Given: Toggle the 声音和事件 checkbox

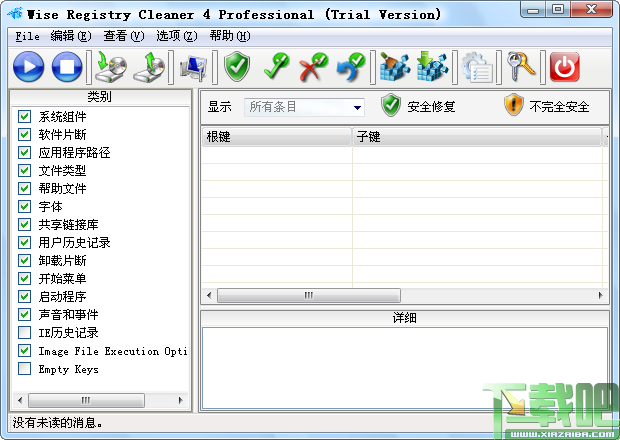Looking at the screenshot, I should click(x=25, y=314).
